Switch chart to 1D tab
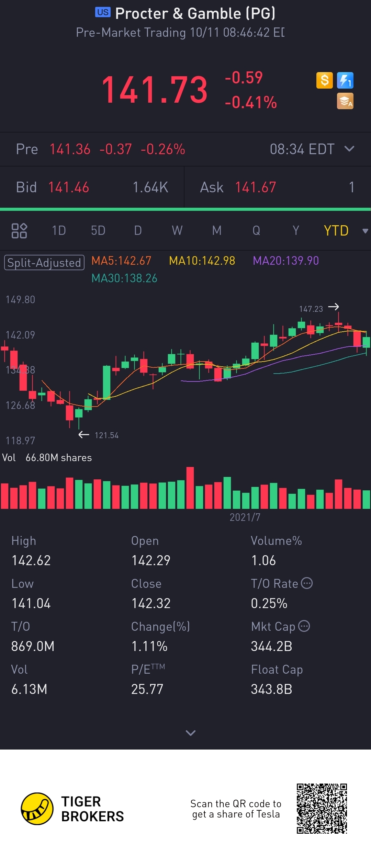The image size is (371, 868). 59,230
